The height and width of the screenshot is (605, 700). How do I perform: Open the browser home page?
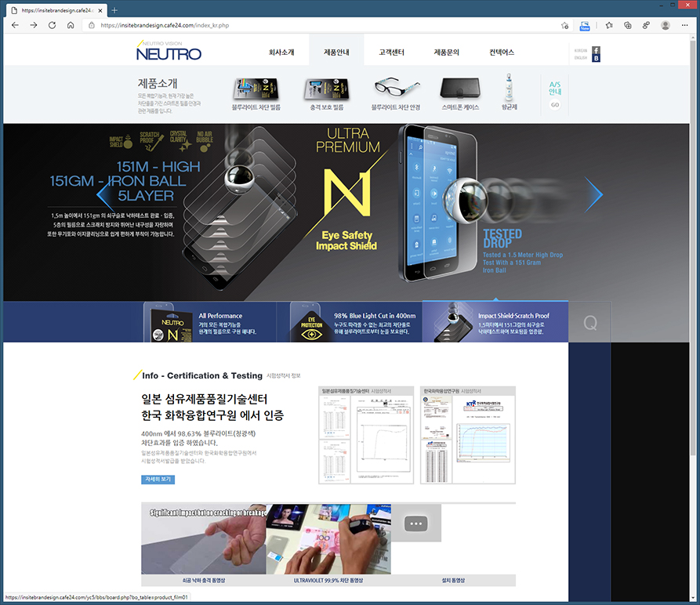click(x=71, y=25)
